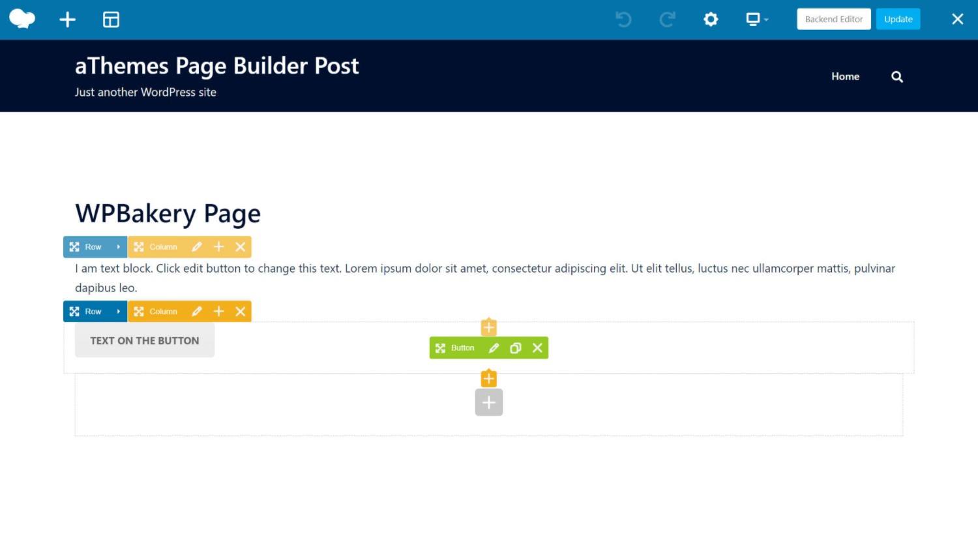Open the Templates panel icon
Screen dimensions: 978x560
point(111,20)
